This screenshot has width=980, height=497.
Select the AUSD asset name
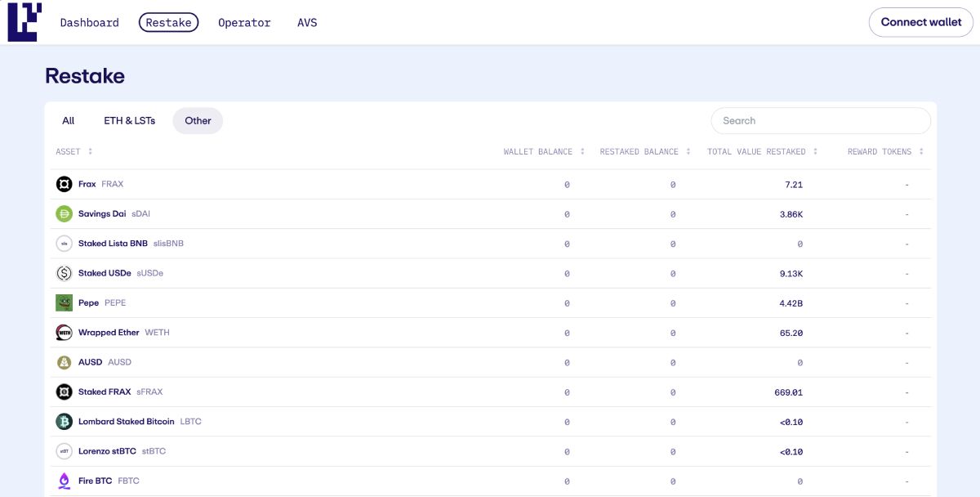90,362
